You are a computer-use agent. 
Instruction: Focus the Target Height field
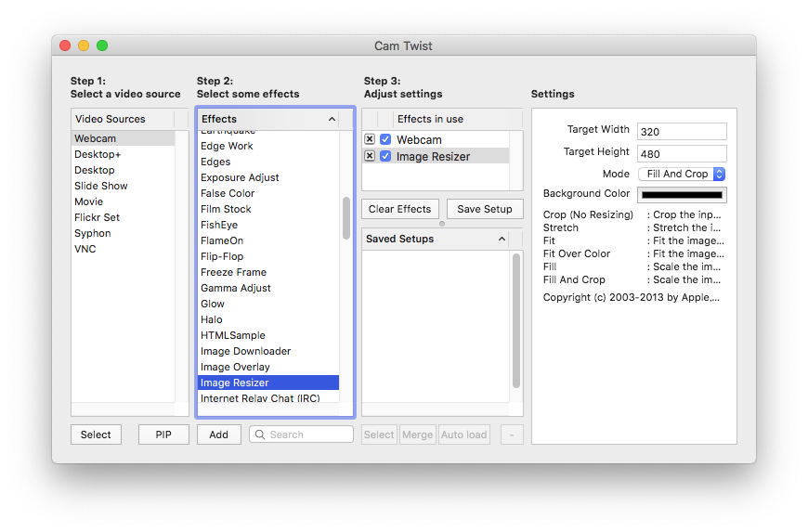pyautogui.click(x=682, y=153)
